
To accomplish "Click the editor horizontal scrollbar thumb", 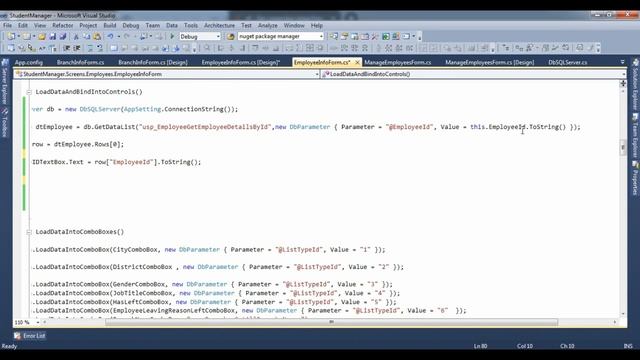I will pyautogui.click(x=331, y=322).
